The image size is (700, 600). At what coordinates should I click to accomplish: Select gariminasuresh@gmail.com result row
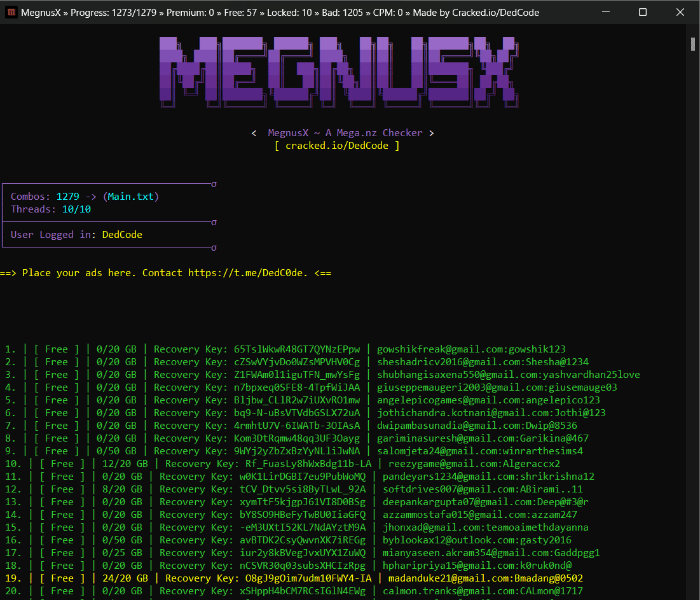point(297,438)
